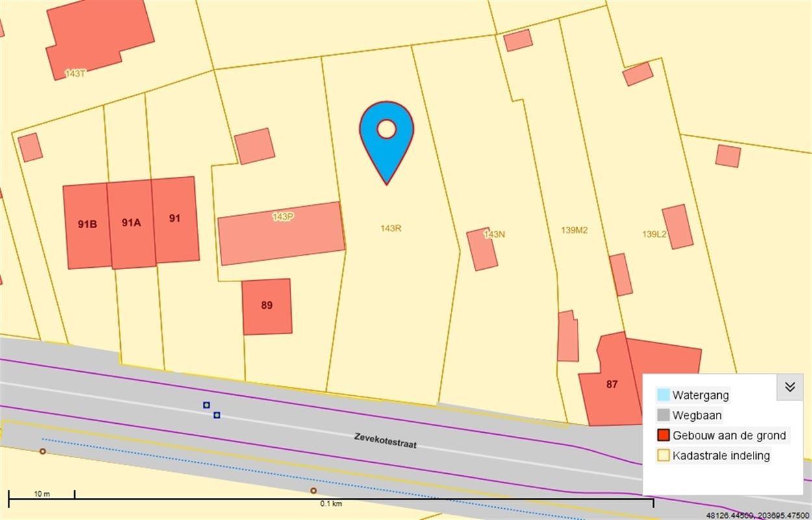Select house number 87
The width and height of the screenshot is (812, 520).
point(612,384)
